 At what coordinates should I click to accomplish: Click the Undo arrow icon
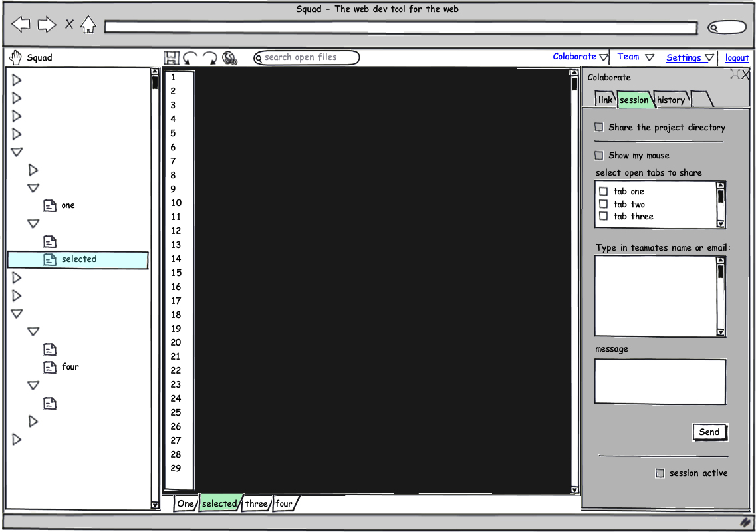pos(191,58)
